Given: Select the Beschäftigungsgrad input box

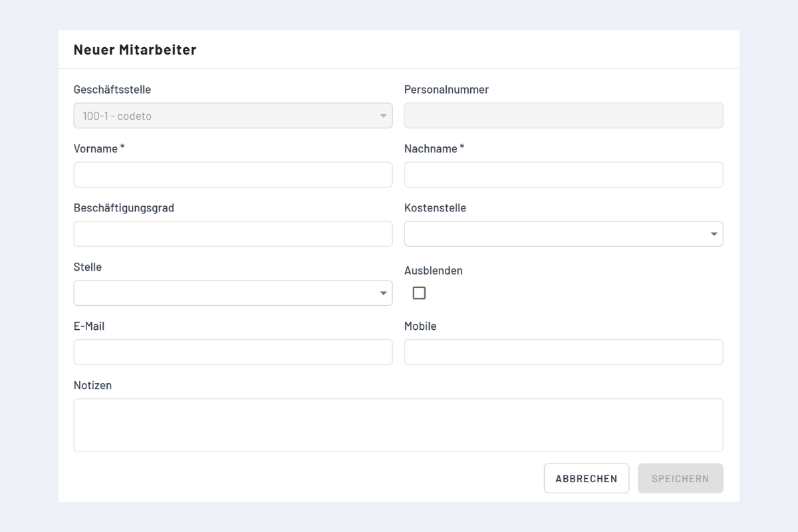Looking at the screenshot, I should 233,234.
